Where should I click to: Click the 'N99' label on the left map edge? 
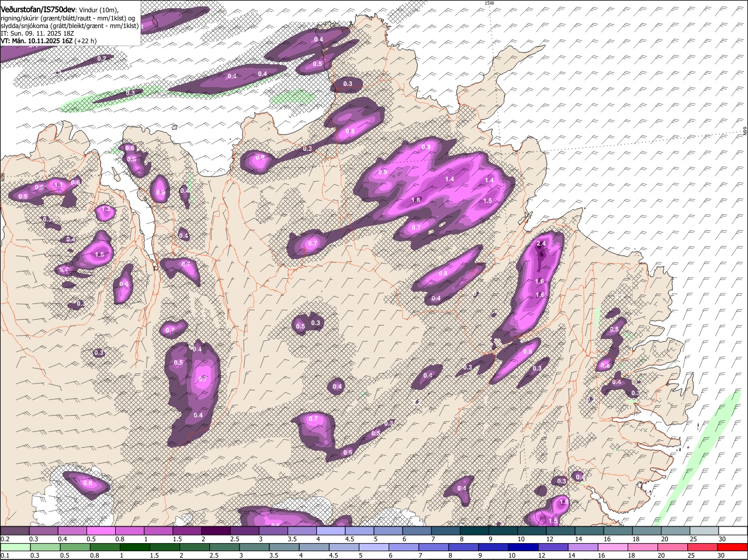tap(3, 176)
